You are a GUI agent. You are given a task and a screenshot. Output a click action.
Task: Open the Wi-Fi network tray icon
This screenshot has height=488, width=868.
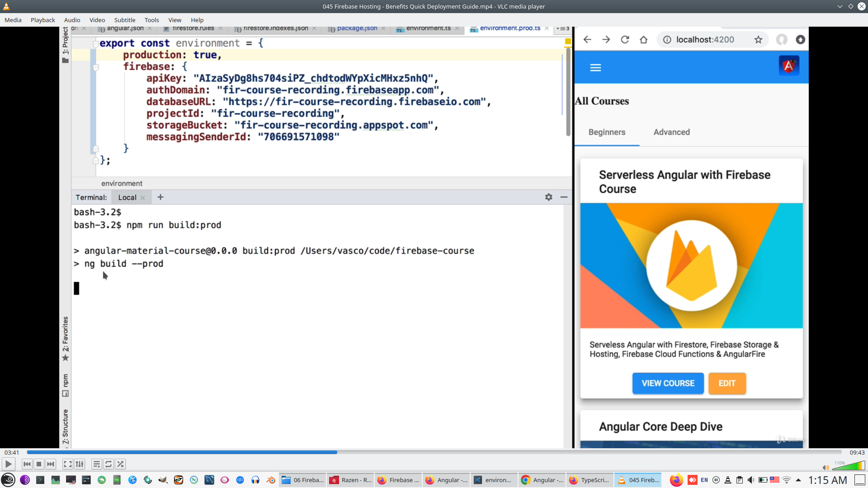787,480
